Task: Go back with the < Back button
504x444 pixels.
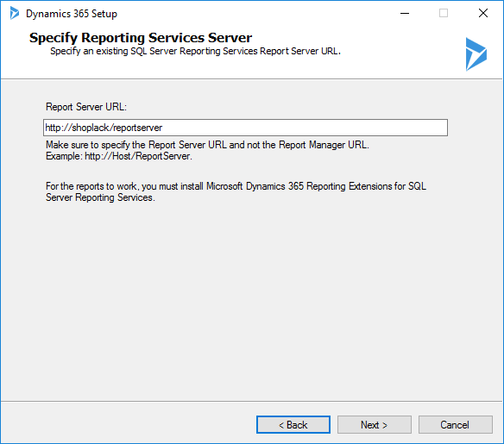Action: coord(293,425)
